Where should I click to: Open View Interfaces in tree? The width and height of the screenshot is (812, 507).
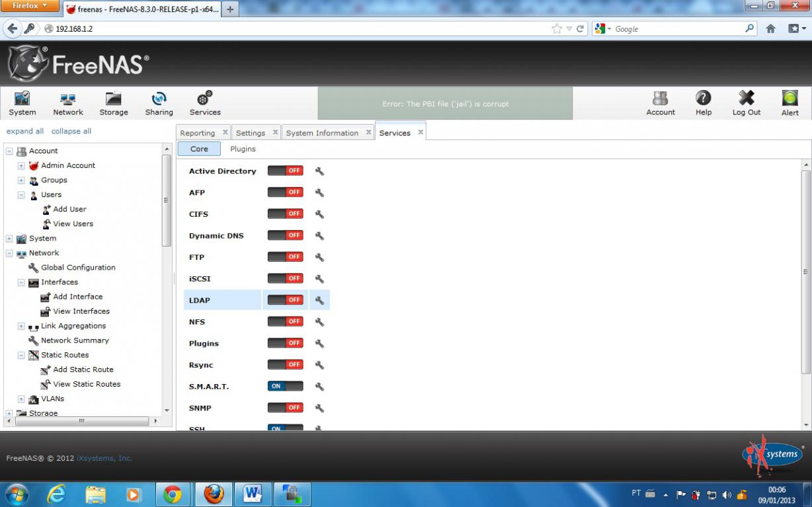pyautogui.click(x=81, y=311)
